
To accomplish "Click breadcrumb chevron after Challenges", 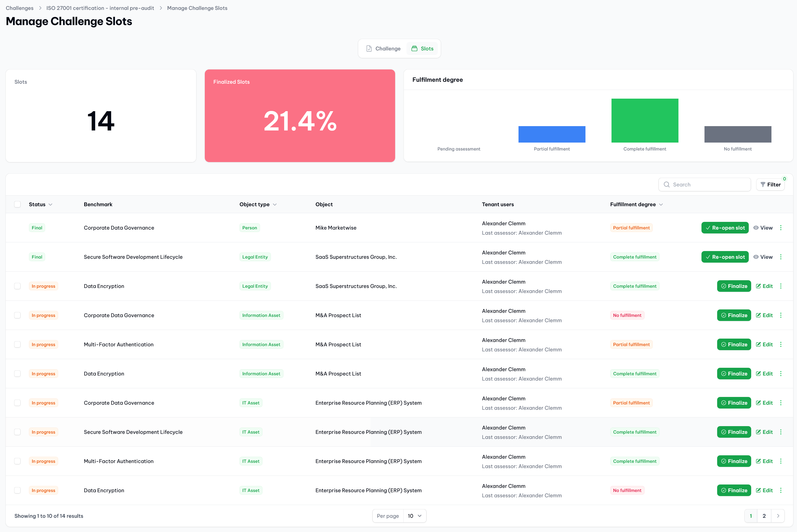I will point(40,8).
